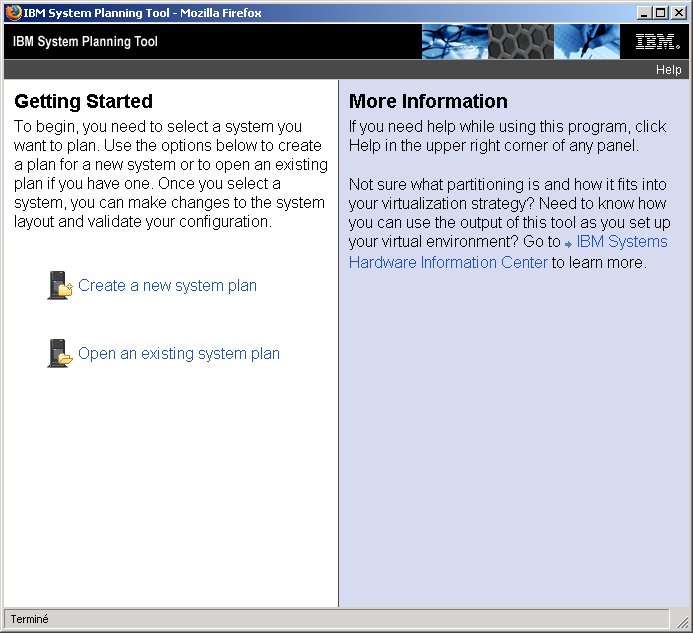693x633 pixels.
Task: Open the Open an existing system plan link
Action: (x=179, y=354)
